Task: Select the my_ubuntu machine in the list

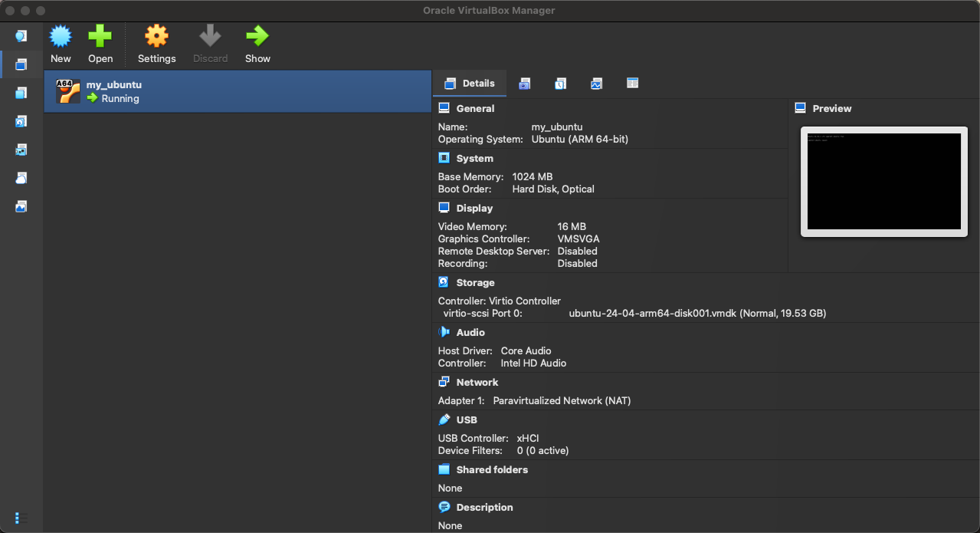Action: 238,91
